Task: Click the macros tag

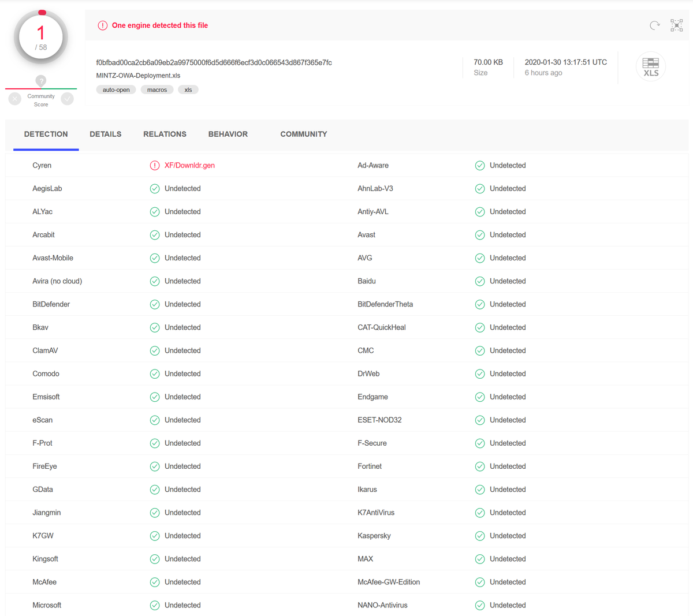Action: (157, 89)
